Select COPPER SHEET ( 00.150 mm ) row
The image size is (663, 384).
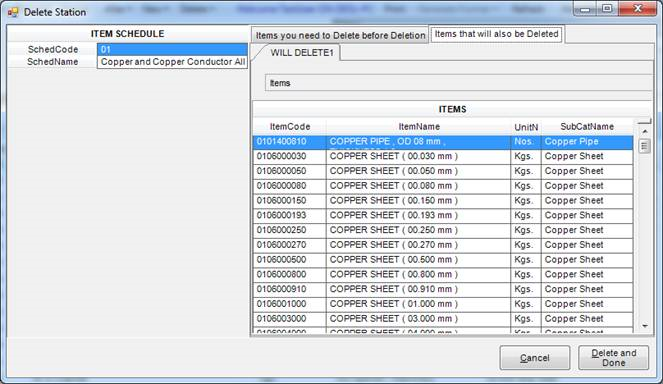point(443,201)
